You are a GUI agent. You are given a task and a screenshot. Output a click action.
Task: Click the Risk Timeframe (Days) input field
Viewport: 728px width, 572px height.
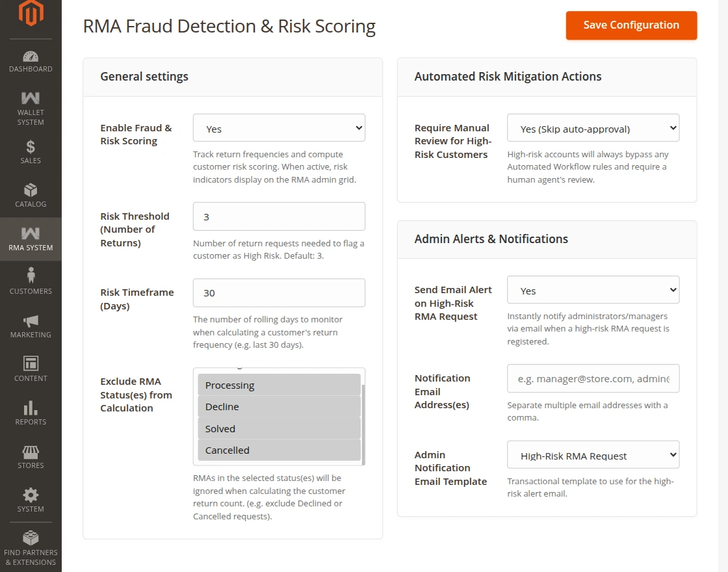pyautogui.click(x=279, y=292)
